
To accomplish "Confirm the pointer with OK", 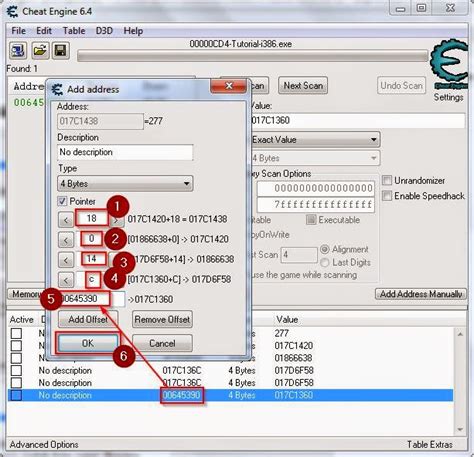I will click(88, 343).
